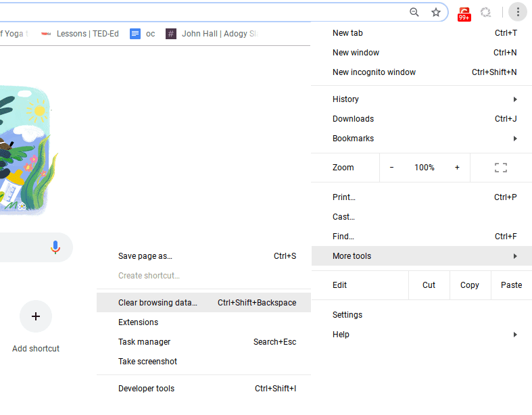Screen dimensions: 532x415
Task: Select New tab menu item
Action: 421,33
